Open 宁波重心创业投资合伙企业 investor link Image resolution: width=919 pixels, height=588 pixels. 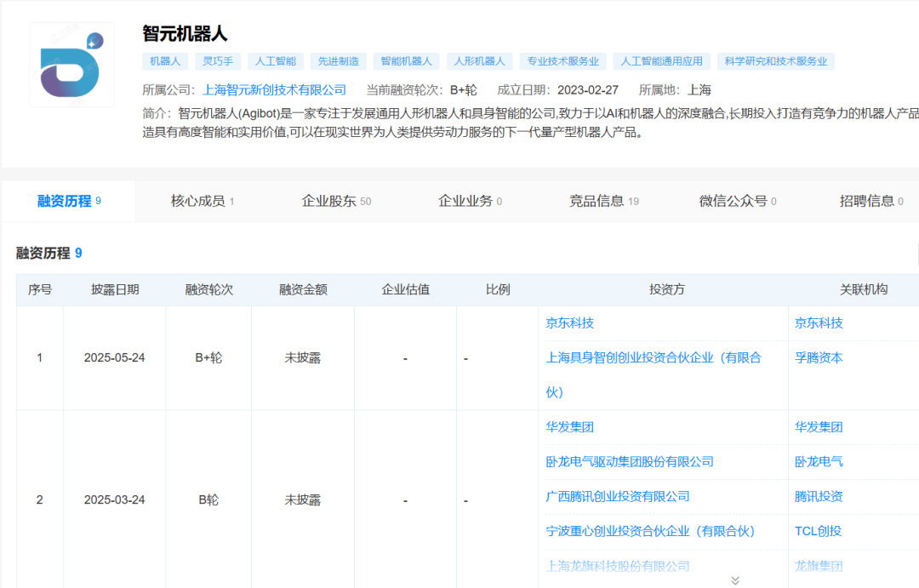point(650,531)
